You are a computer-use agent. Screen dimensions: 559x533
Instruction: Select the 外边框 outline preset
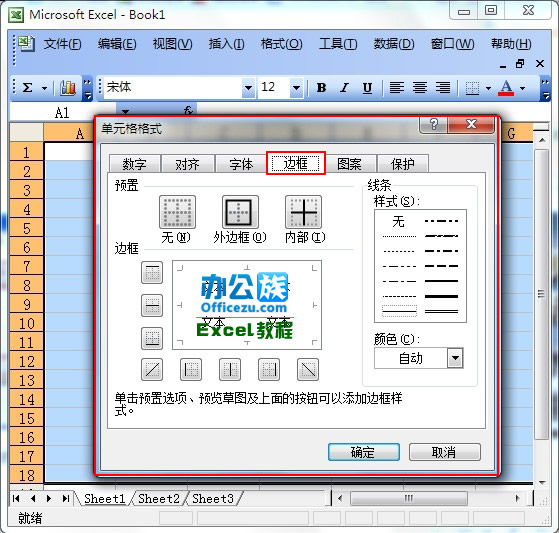tap(240, 212)
